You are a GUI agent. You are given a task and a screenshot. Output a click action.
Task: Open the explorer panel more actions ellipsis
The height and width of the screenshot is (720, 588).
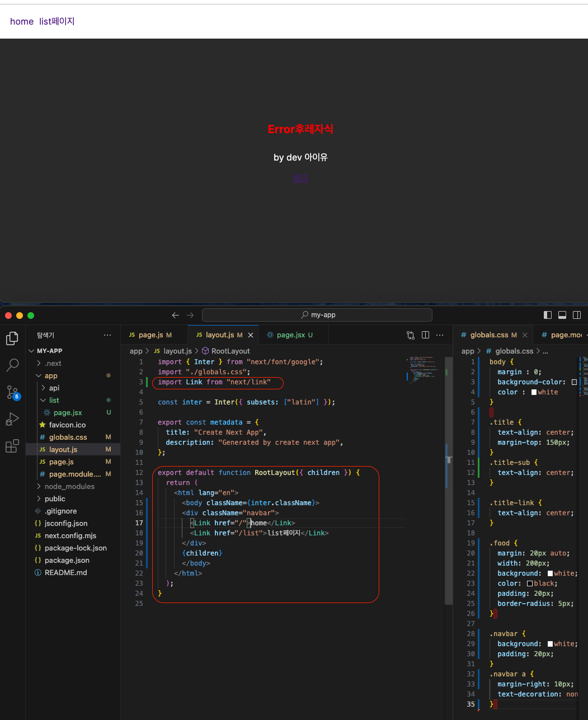pyautogui.click(x=107, y=335)
